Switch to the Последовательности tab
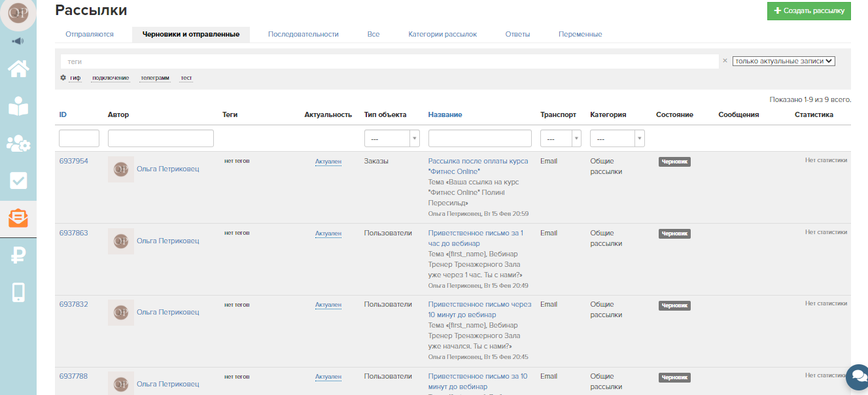Image resolution: width=868 pixels, height=395 pixels. [303, 34]
